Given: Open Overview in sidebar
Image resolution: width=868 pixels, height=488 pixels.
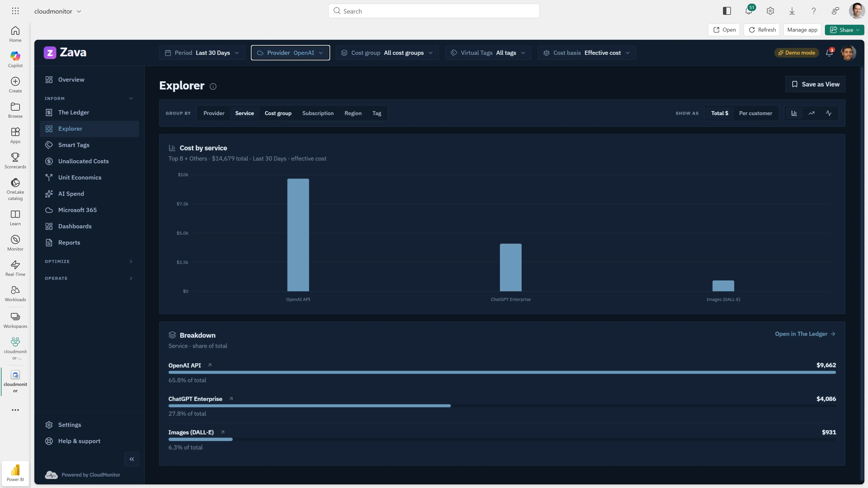Looking at the screenshot, I should [89, 80].
